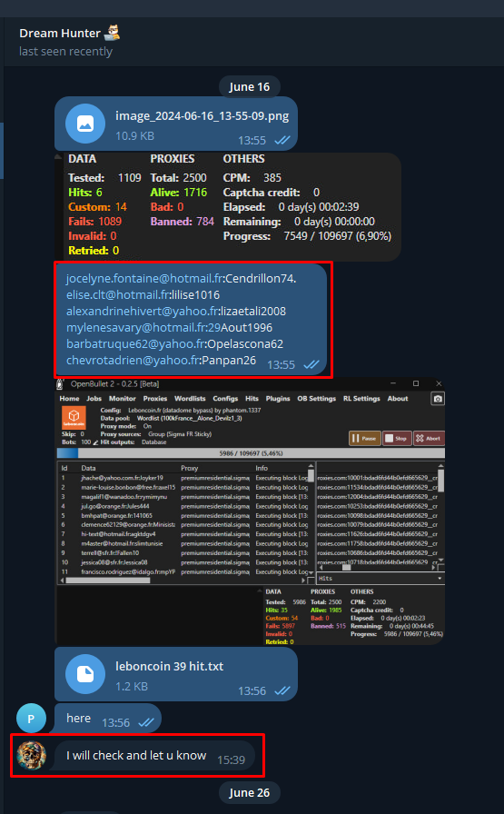The width and height of the screenshot is (504, 814).
Task: Open the skull profile avatar
Action: click(x=31, y=755)
